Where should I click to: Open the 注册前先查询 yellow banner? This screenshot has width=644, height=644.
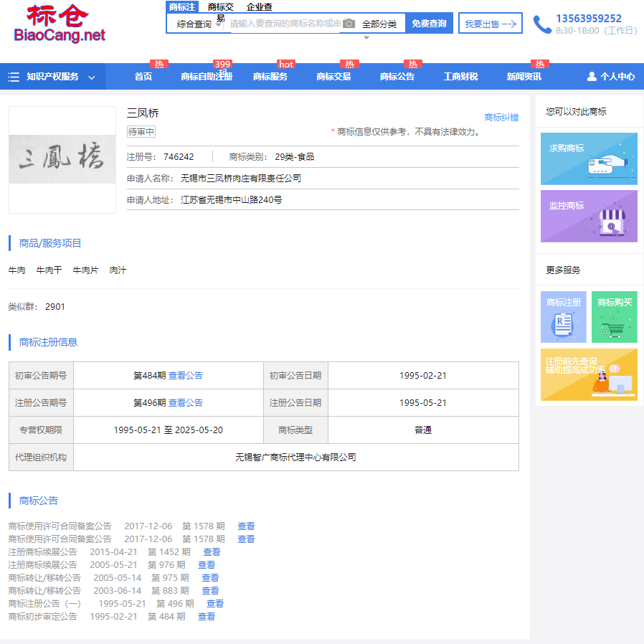click(x=589, y=374)
